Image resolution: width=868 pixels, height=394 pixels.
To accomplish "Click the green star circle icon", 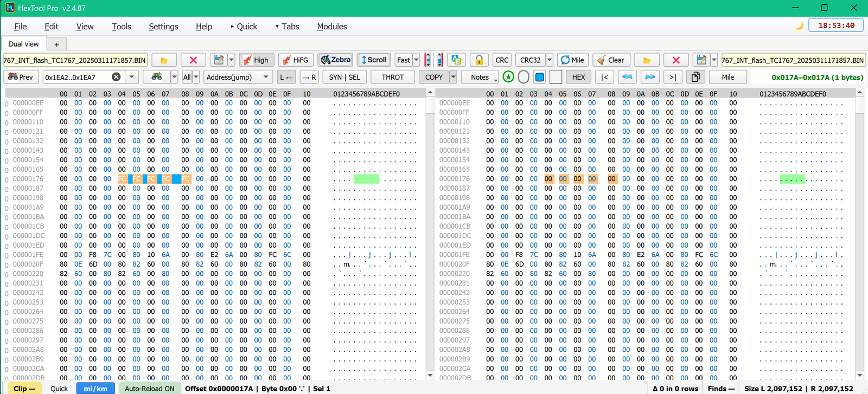I will coord(508,77).
